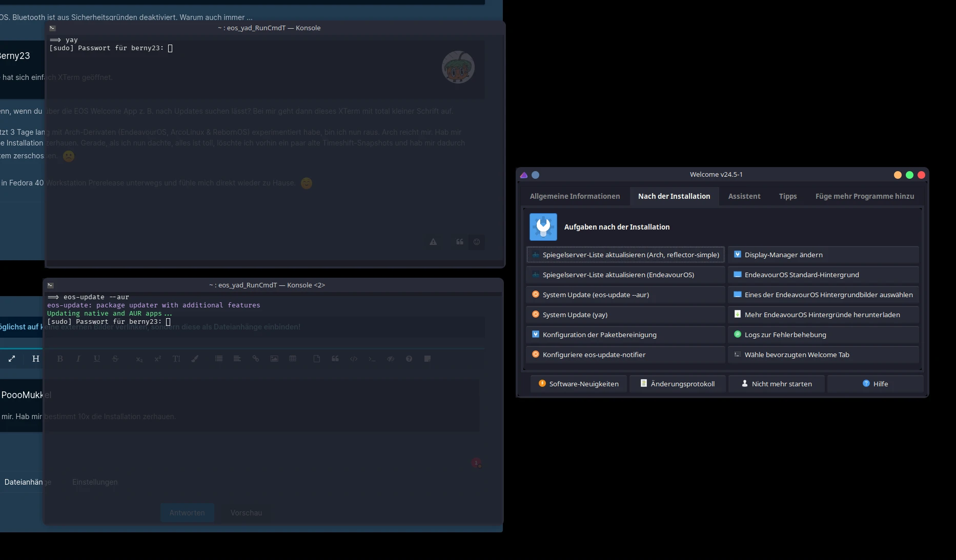
Task: Click the sudo password prompt in Konsole <2>
Action: coord(109,322)
